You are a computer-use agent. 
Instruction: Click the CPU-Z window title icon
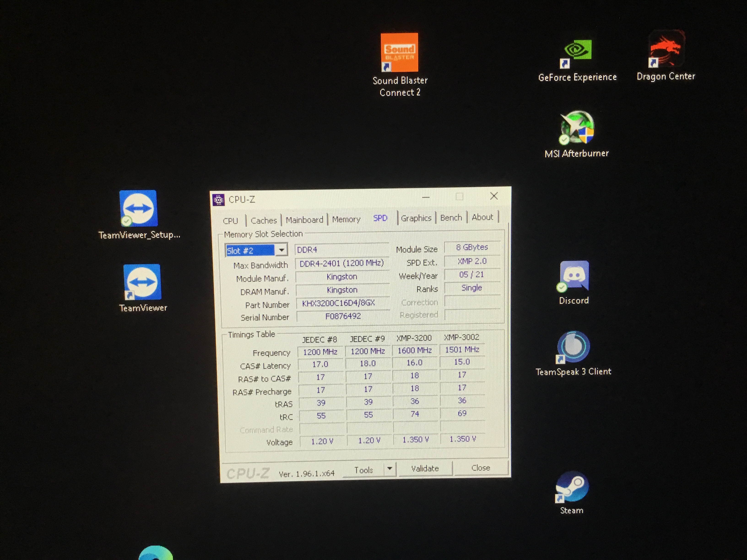219,200
